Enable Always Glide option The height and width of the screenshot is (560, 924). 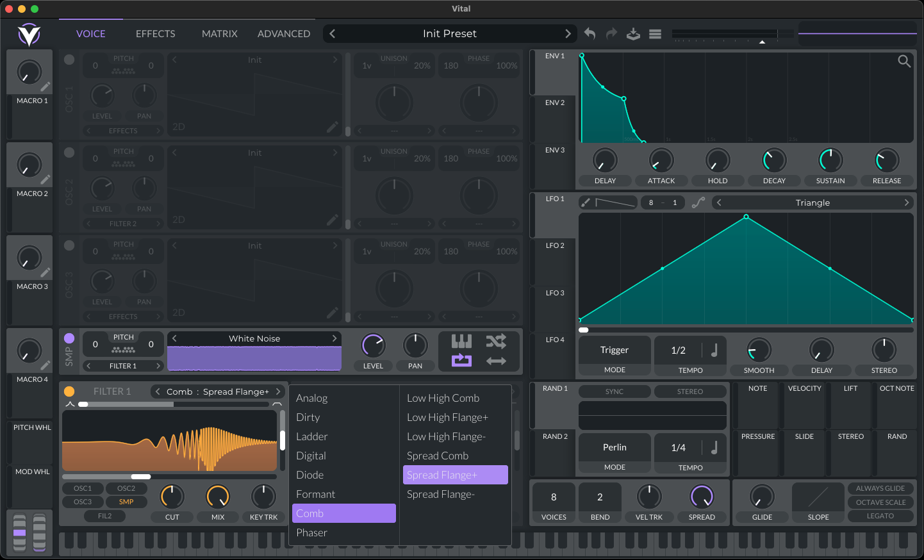(880, 488)
